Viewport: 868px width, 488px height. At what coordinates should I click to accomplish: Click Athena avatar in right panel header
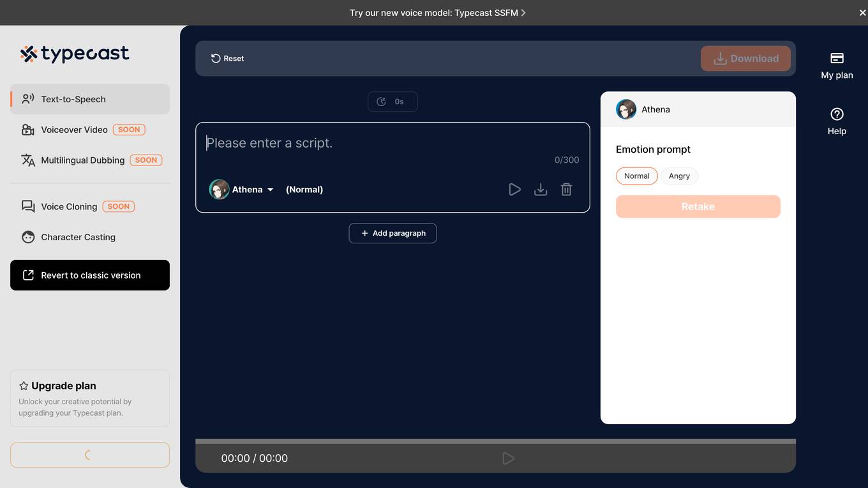(x=626, y=109)
